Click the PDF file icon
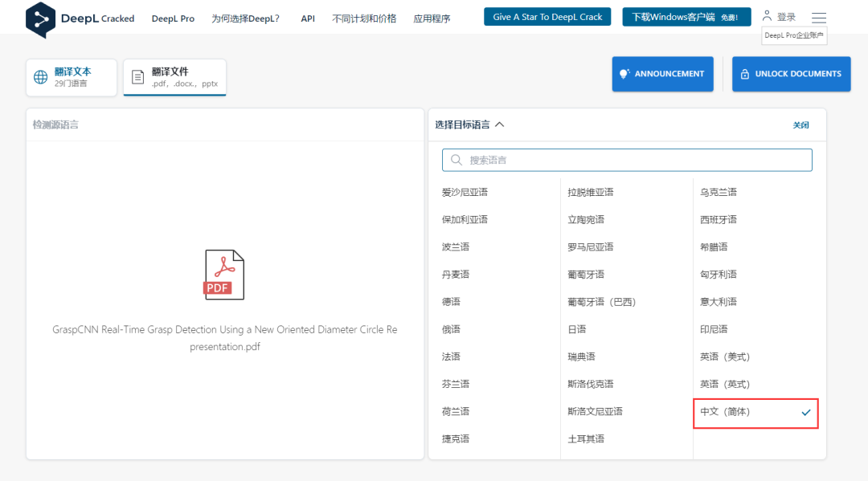868x481 pixels. pos(224,275)
